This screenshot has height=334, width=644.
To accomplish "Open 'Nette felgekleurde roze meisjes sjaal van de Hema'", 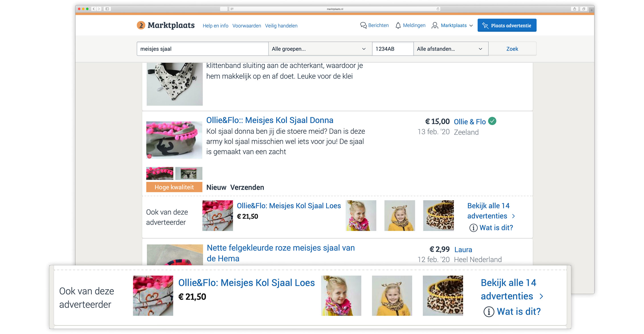I will 281,253.
